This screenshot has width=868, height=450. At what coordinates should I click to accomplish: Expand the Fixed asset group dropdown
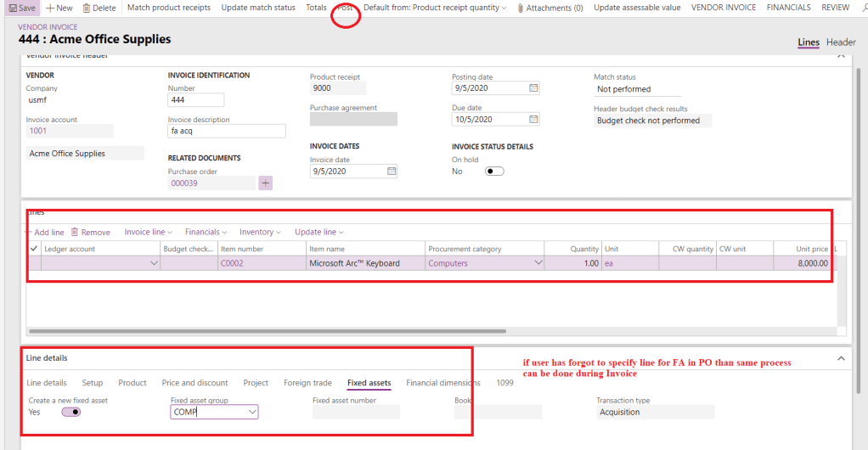tap(251, 412)
